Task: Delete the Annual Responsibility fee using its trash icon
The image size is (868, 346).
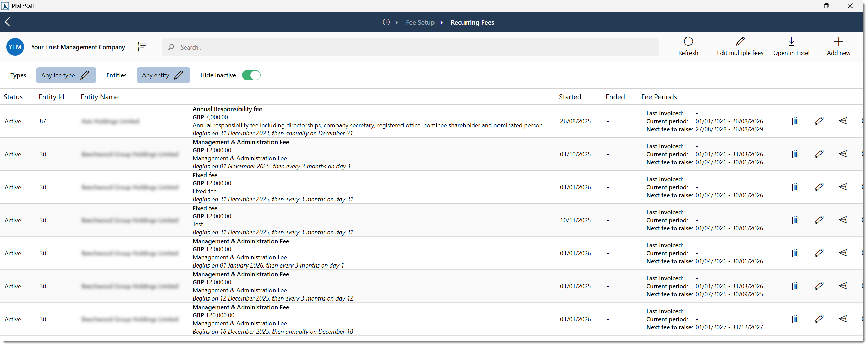Action: [x=795, y=121]
